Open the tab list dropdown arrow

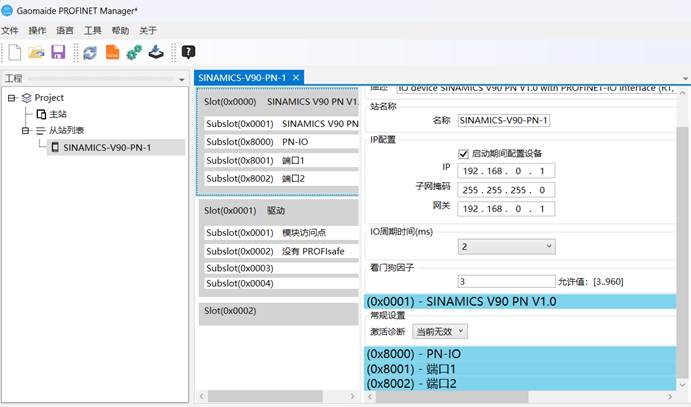pyautogui.click(x=685, y=78)
